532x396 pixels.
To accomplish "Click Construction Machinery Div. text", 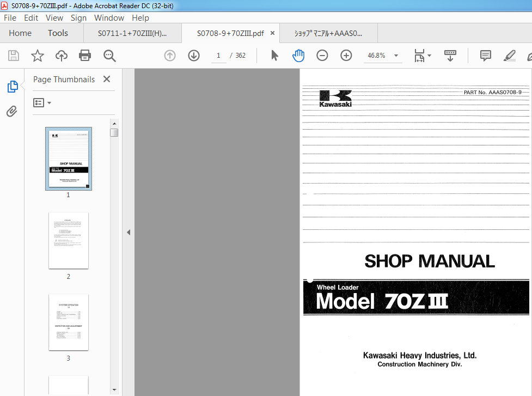I will click(420, 364).
